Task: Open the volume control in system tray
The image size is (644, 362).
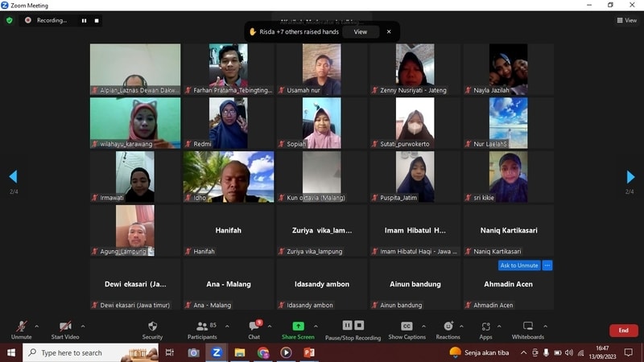Action: coord(569,352)
